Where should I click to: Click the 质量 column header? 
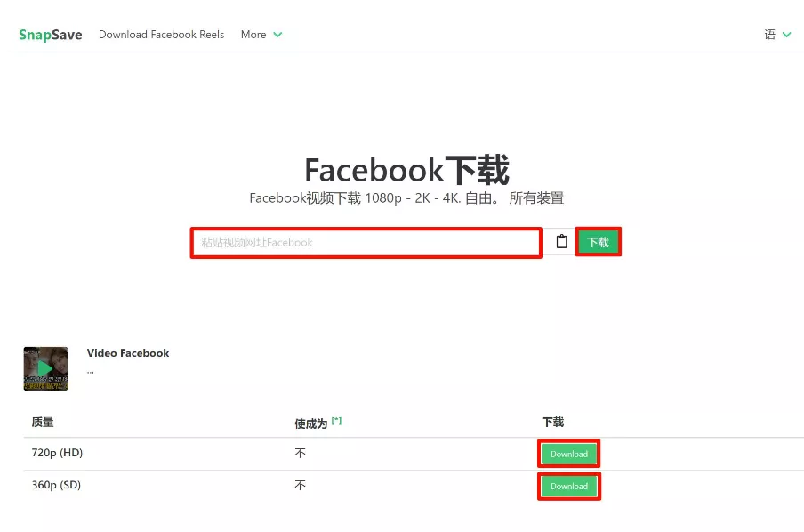click(43, 422)
